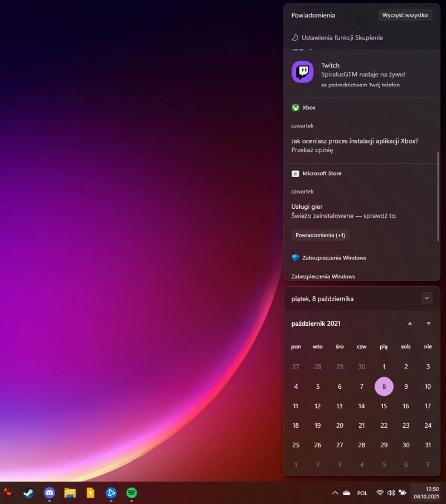Expand the Powiadomienia (+1) button

[x=320, y=235]
